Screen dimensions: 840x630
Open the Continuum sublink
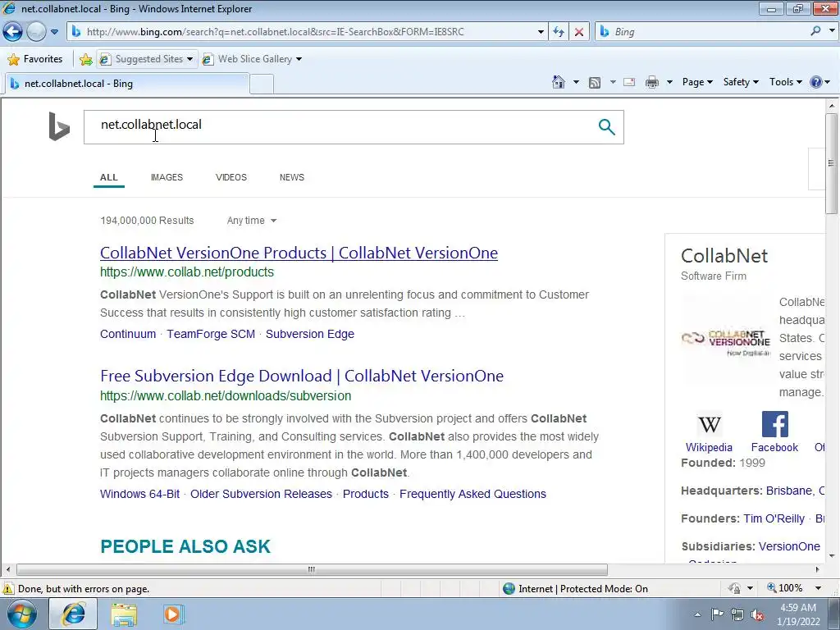pos(128,334)
